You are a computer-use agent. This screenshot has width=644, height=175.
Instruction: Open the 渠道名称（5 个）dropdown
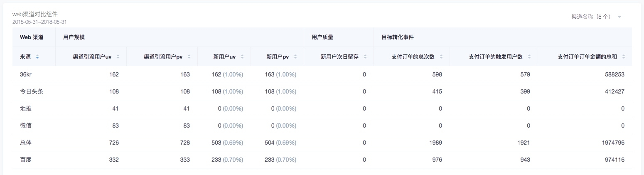(590, 17)
